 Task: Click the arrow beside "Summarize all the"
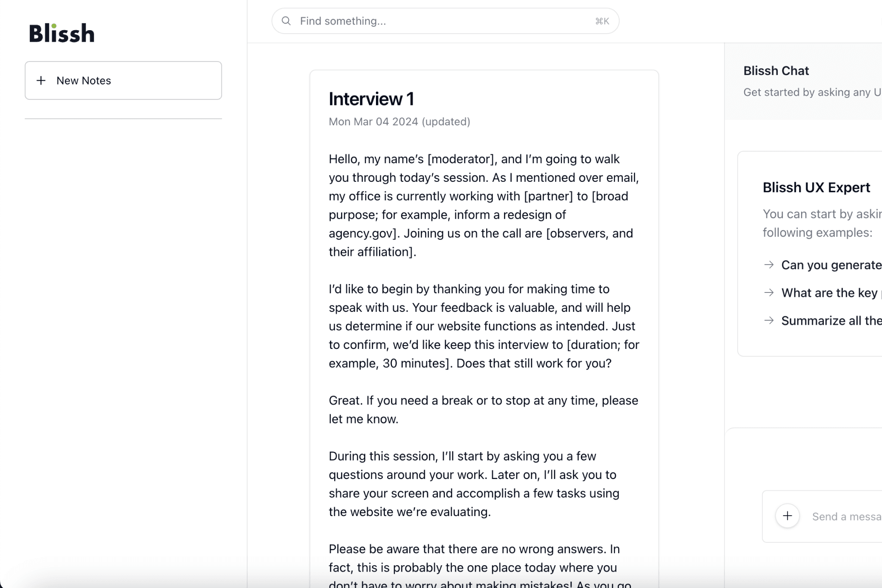click(x=769, y=320)
